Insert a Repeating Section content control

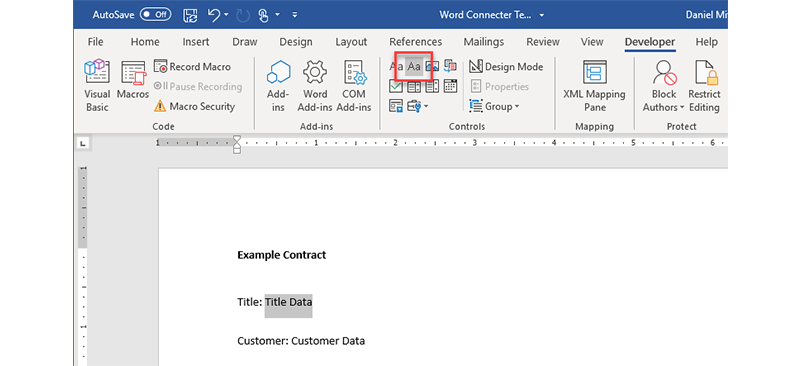click(x=396, y=106)
